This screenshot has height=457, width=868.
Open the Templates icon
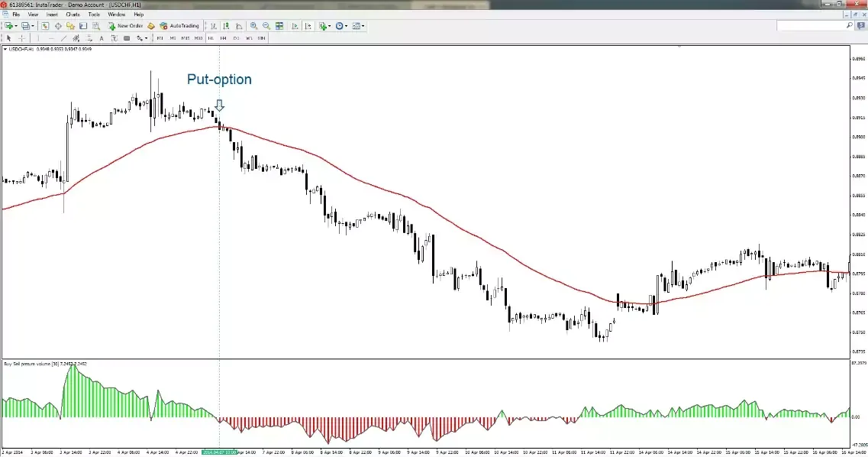[356, 26]
